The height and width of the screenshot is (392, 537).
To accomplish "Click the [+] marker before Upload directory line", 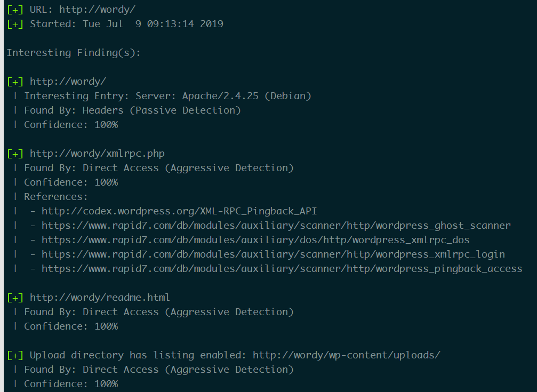I will click(15, 355).
